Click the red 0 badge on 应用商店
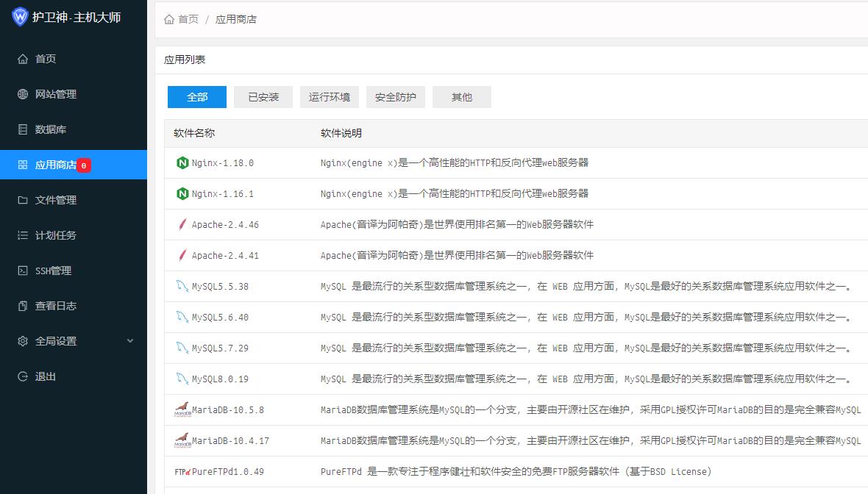 [84, 165]
